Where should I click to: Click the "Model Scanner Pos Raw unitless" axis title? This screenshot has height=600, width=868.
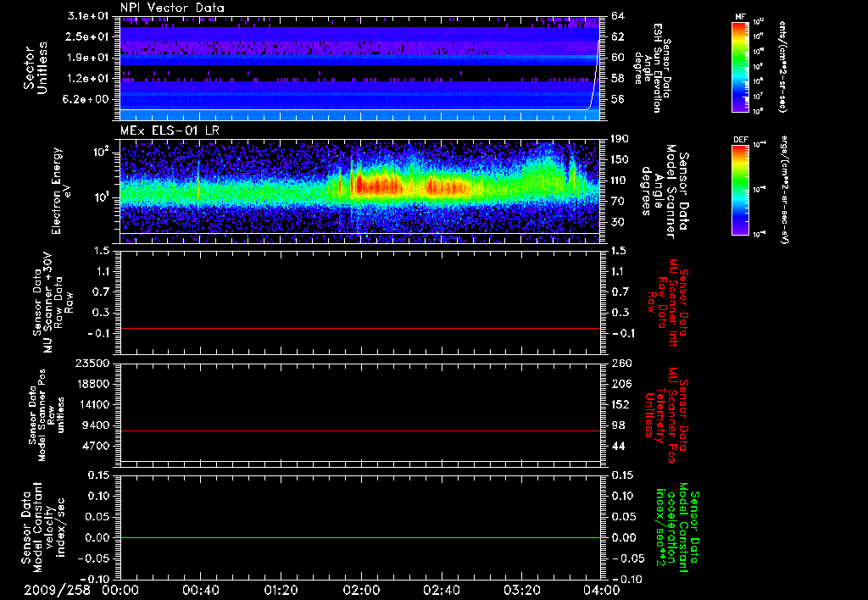coord(47,415)
